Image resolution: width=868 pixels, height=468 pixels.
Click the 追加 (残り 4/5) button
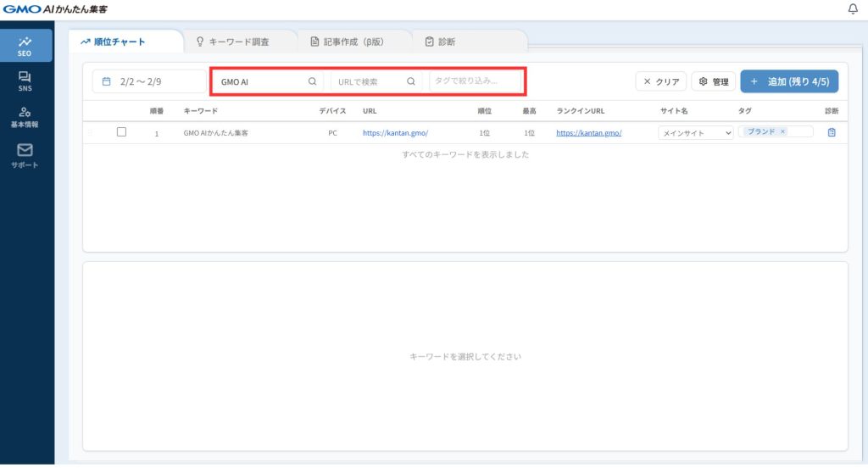coord(789,81)
